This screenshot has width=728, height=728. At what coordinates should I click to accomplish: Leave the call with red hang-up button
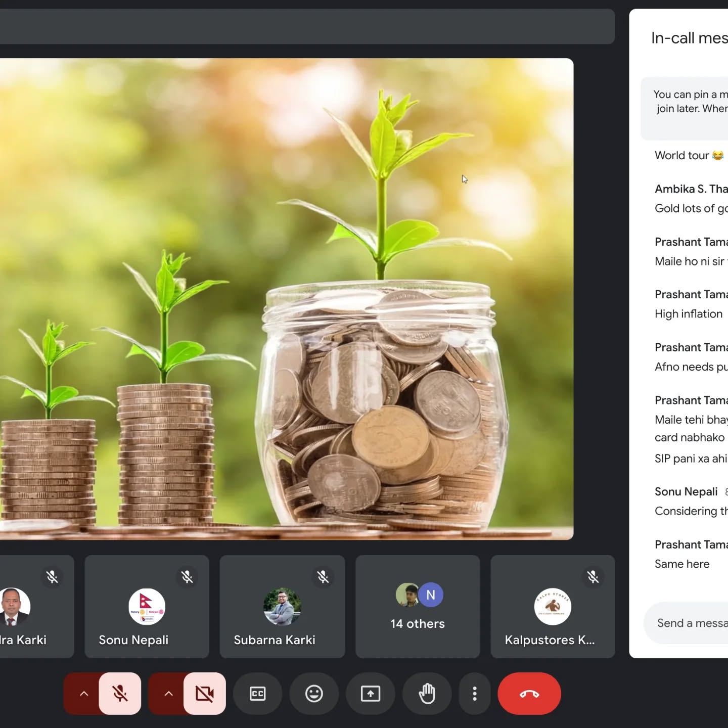(529, 694)
